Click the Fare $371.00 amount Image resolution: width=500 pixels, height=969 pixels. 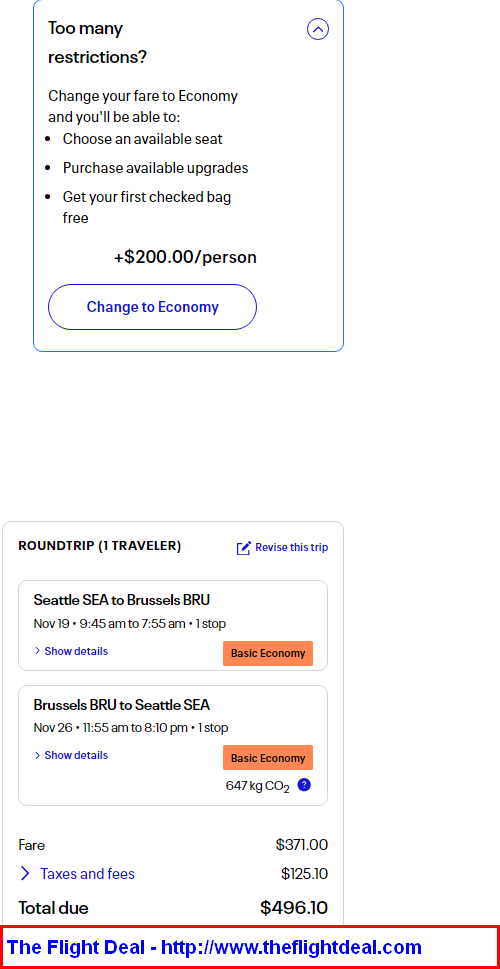point(302,845)
